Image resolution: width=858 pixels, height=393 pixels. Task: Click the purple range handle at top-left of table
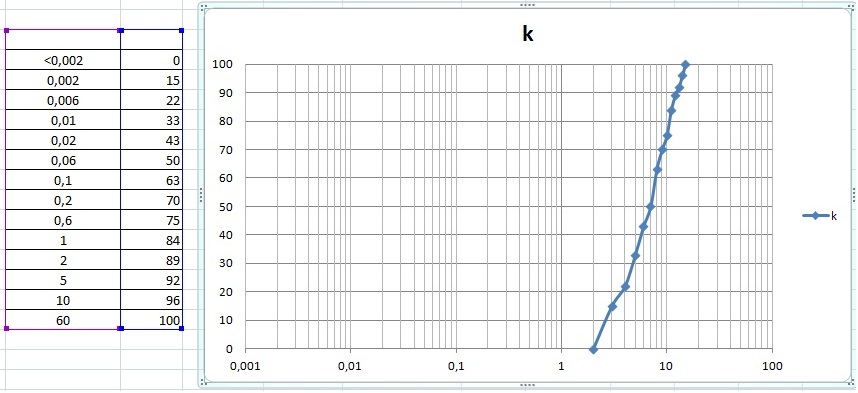[x=6, y=31]
